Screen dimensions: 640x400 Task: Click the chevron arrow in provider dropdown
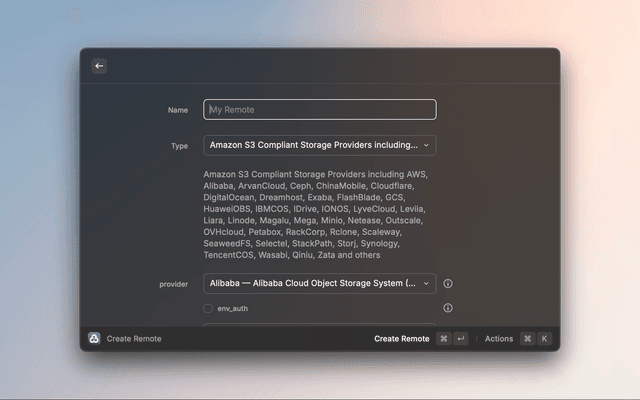pyautogui.click(x=427, y=284)
